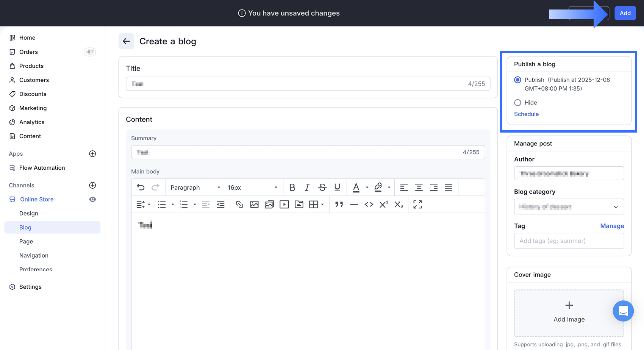The height and width of the screenshot is (350, 644).
Task: Go to Navigation under Online Store
Action: tap(34, 256)
